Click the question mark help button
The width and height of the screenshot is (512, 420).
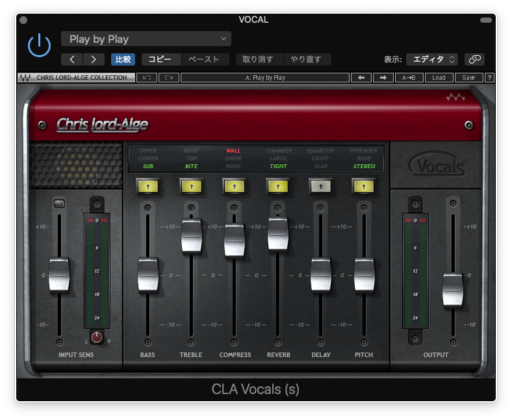point(489,78)
